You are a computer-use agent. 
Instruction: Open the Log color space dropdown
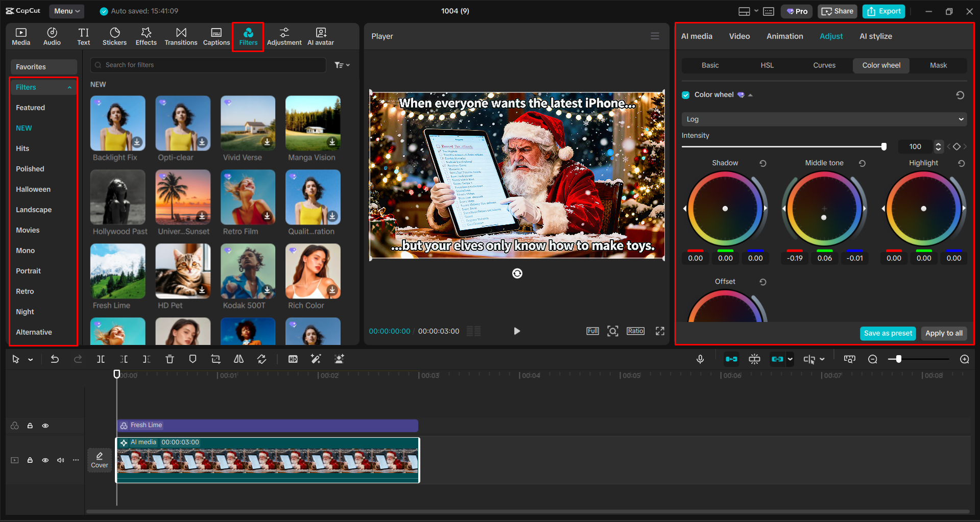pos(823,119)
